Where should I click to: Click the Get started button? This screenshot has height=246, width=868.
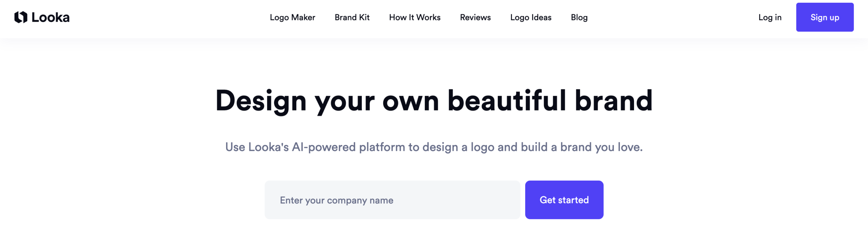564,200
